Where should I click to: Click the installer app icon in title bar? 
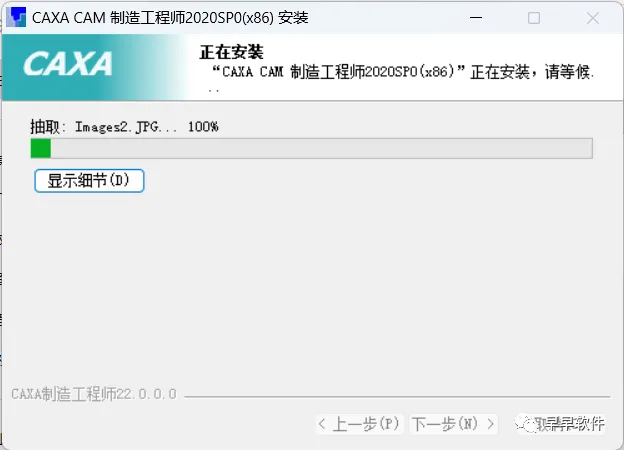click(x=16, y=18)
